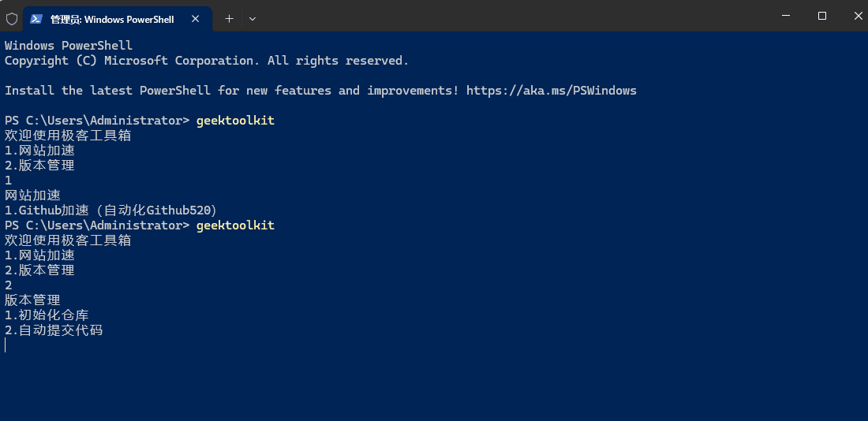The width and height of the screenshot is (868, 421).
Task: Click the 2.自动提交代码 menu line
Action: (x=54, y=331)
